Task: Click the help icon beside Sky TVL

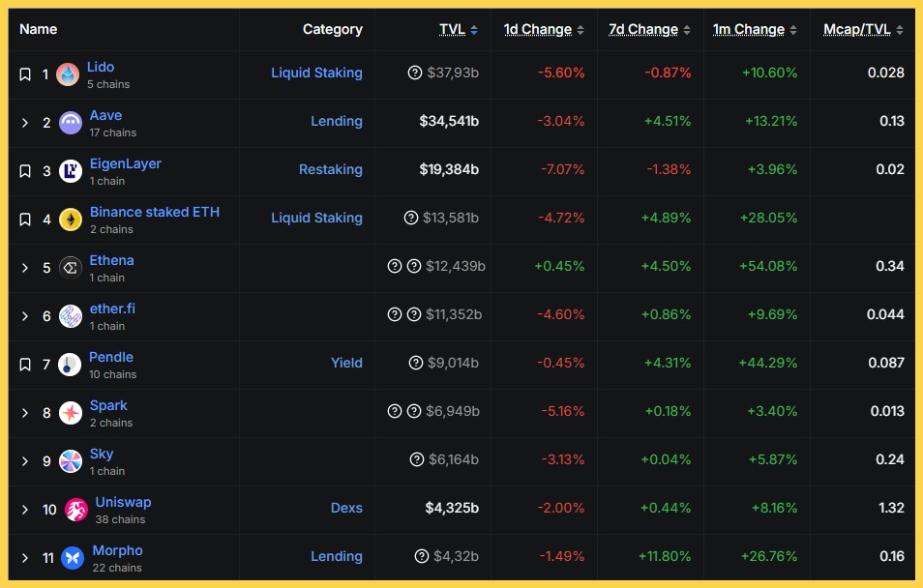Action: (417, 459)
